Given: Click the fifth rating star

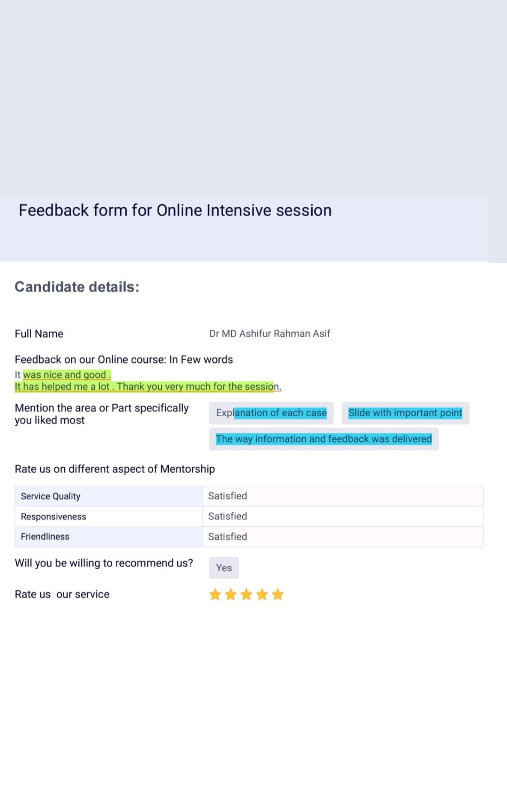Looking at the screenshot, I should point(278,594).
